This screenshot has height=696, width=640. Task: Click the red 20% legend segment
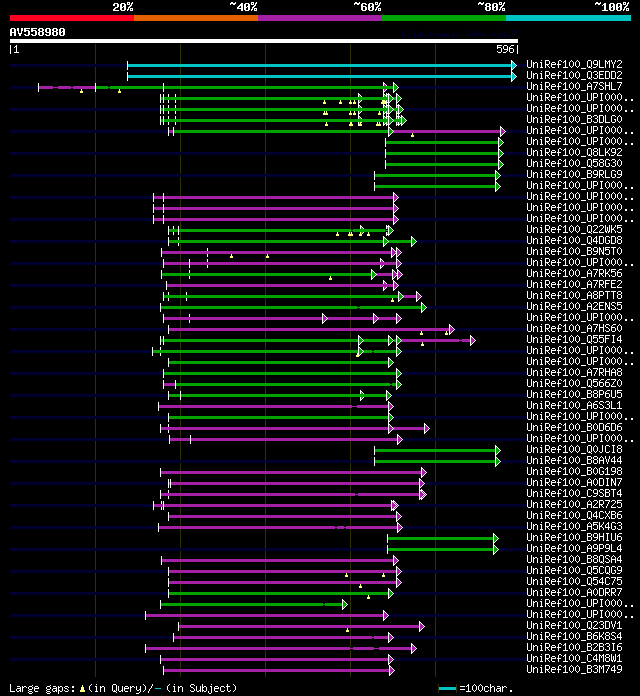(x=72, y=18)
